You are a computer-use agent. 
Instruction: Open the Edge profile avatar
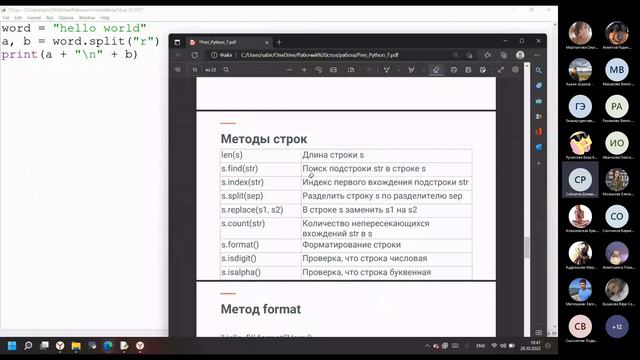520,55
